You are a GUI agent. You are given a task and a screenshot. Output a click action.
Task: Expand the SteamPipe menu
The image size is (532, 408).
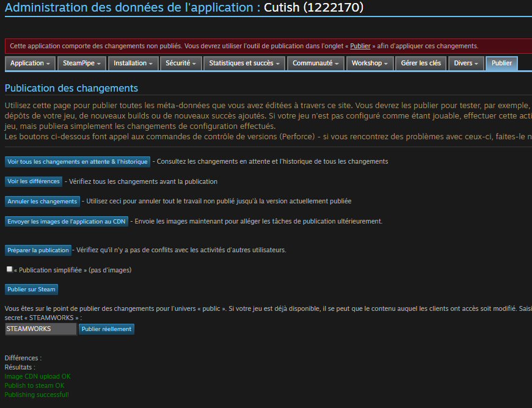tap(82, 64)
